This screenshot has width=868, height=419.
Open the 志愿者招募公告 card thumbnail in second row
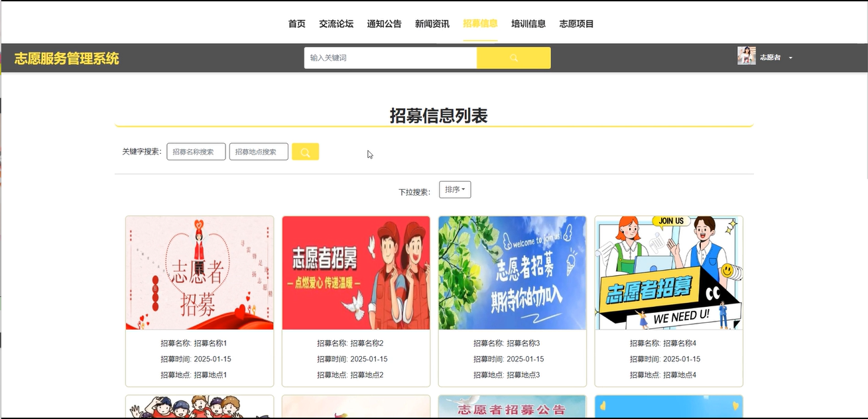pyautogui.click(x=513, y=407)
